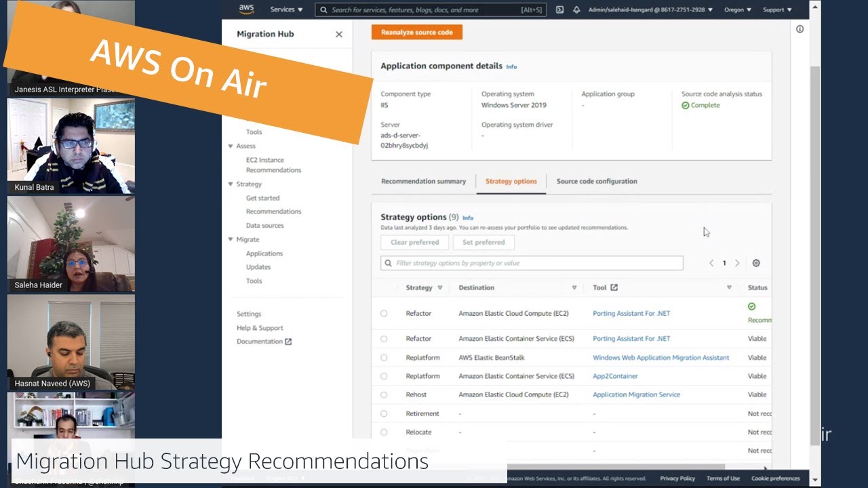Open the Oregon region dropdown

point(737,10)
